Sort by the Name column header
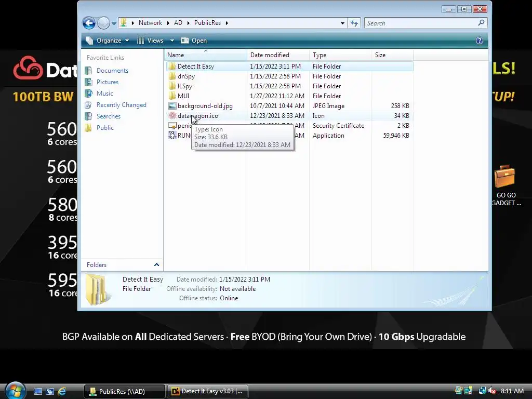This screenshot has height=399, width=532. [206, 55]
